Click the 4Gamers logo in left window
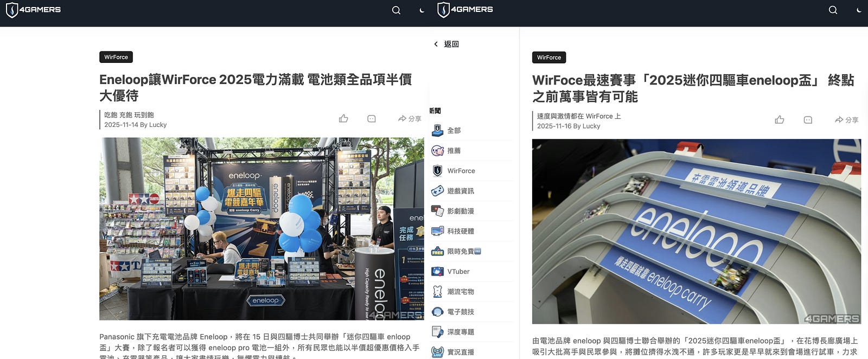The image size is (868, 359). 33,10
